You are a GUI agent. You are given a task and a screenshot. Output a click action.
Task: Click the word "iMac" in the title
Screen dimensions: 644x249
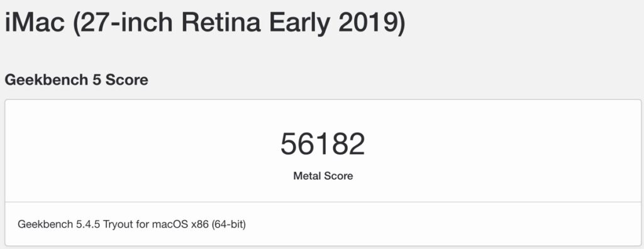tap(35, 23)
